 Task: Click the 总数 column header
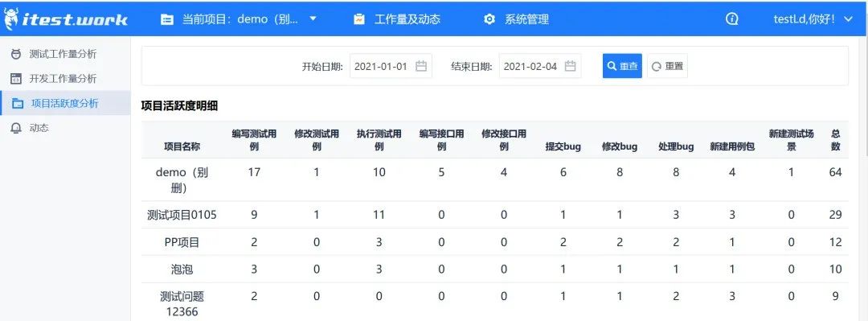point(836,140)
